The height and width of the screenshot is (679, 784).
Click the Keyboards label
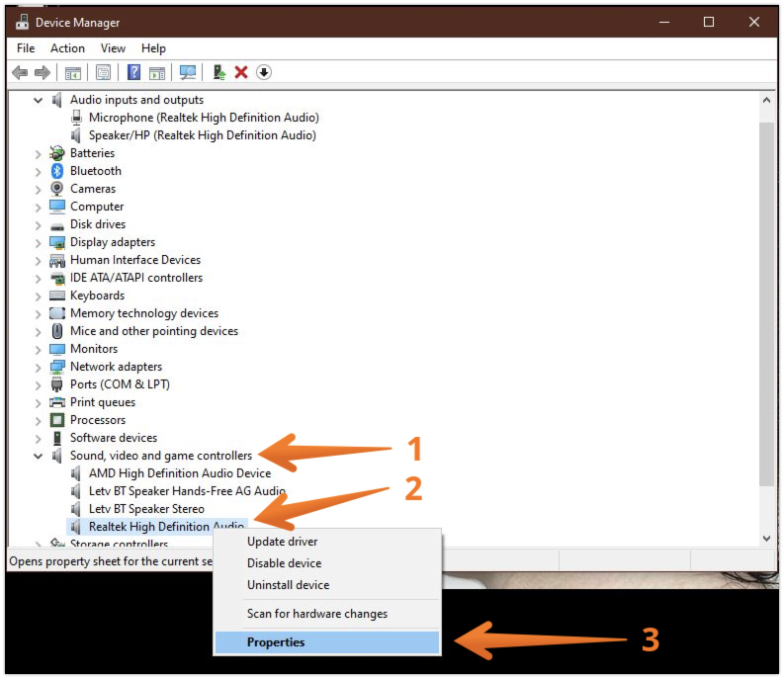point(98,296)
